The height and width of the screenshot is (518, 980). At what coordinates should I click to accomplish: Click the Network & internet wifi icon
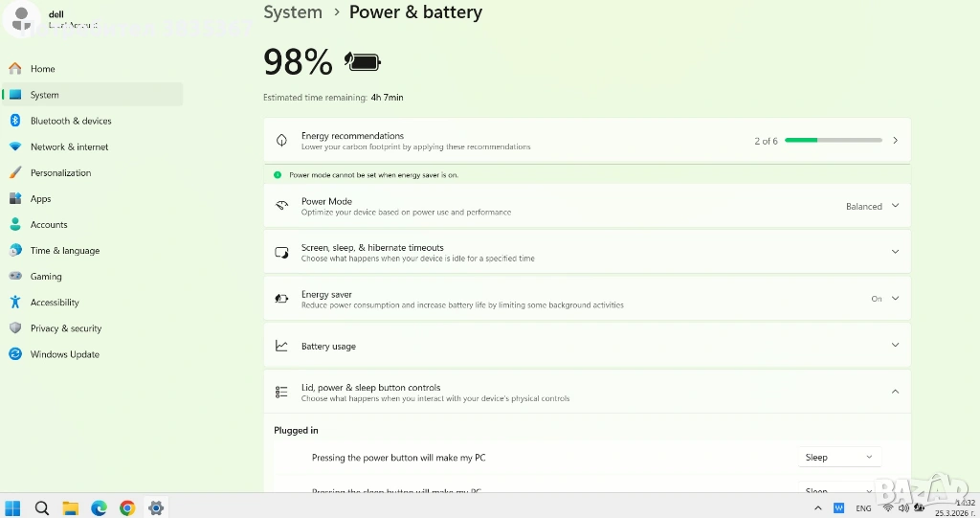point(15,146)
